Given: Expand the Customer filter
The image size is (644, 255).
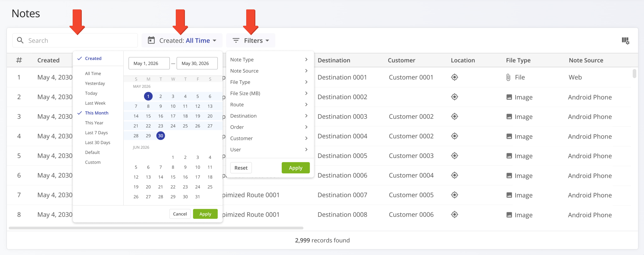Looking at the screenshot, I should [x=270, y=138].
